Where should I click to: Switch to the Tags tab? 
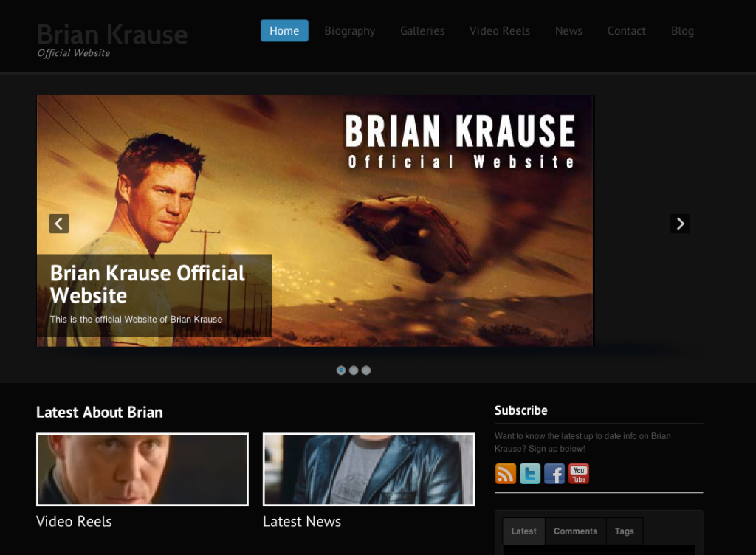coord(625,531)
